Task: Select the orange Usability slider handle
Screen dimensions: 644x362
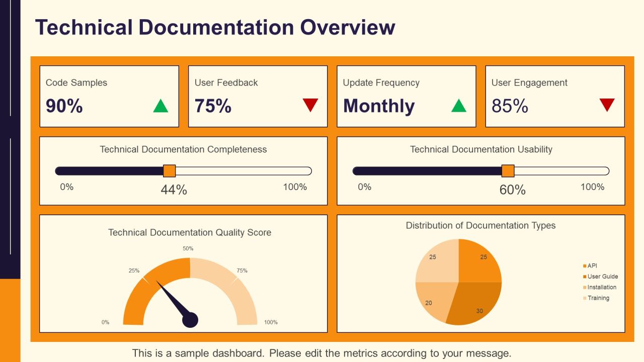Action: pyautogui.click(x=508, y=171)
